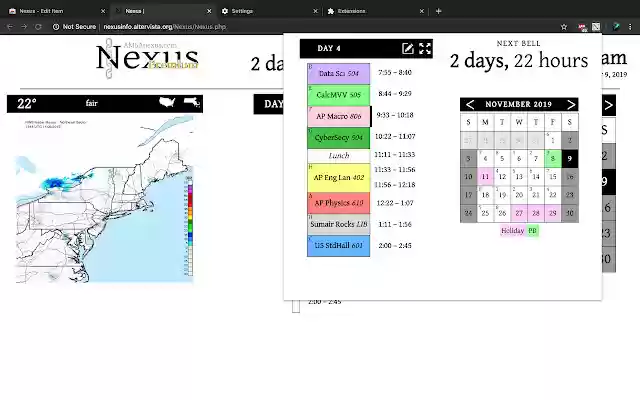Viewport: 640px width, 400px height.
Task: Click the Holiday legend label
Action: point(512,231)
